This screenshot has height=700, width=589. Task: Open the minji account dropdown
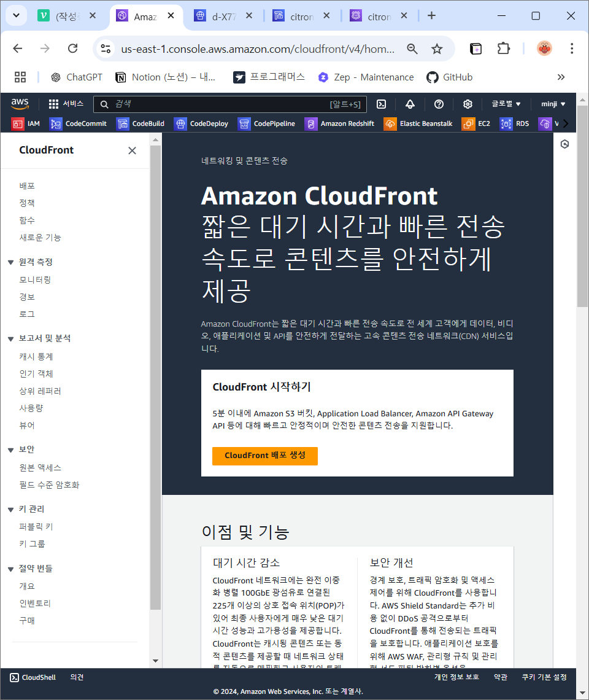coord(553,104)
